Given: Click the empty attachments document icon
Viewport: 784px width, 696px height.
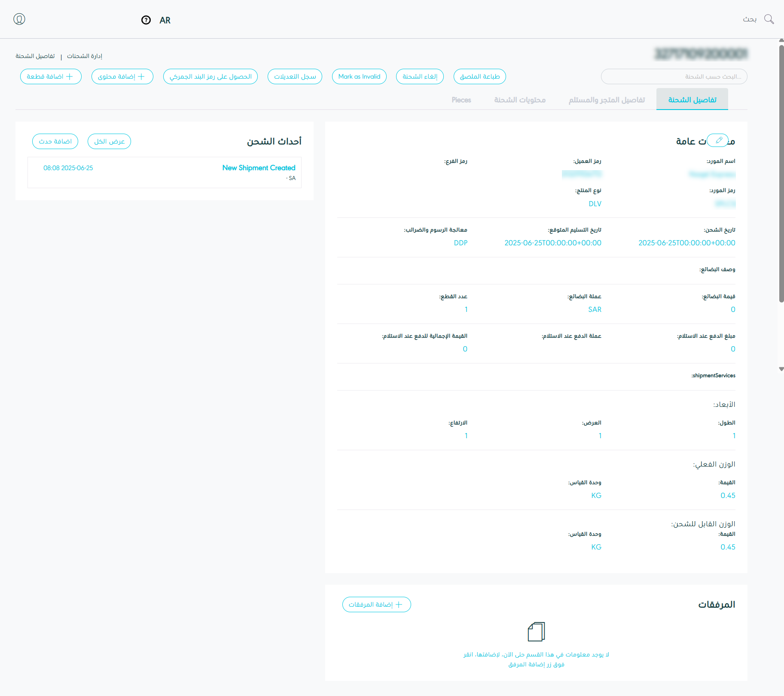Looking at the screenshot, I should point(536,632).
